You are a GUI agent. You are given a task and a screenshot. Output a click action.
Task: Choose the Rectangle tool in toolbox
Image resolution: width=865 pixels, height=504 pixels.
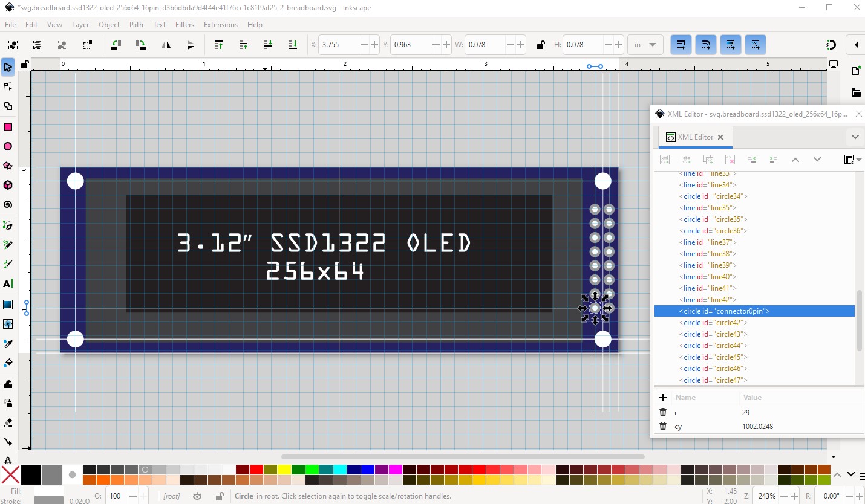pos(8,127)
